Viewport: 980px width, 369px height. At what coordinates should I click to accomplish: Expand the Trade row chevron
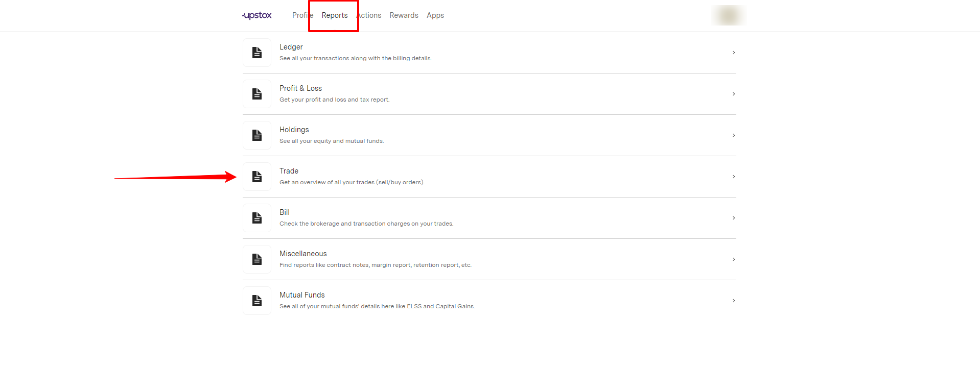pyautogui.click(x=733, y=177)
